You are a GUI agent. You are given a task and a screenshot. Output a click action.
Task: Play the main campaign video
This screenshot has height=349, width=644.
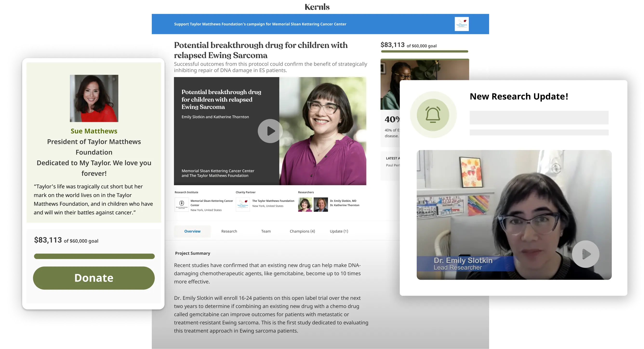[x=270, y=131]
